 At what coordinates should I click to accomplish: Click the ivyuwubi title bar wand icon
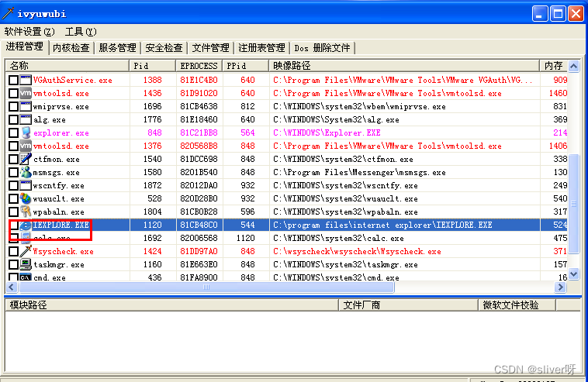(8, 13)
